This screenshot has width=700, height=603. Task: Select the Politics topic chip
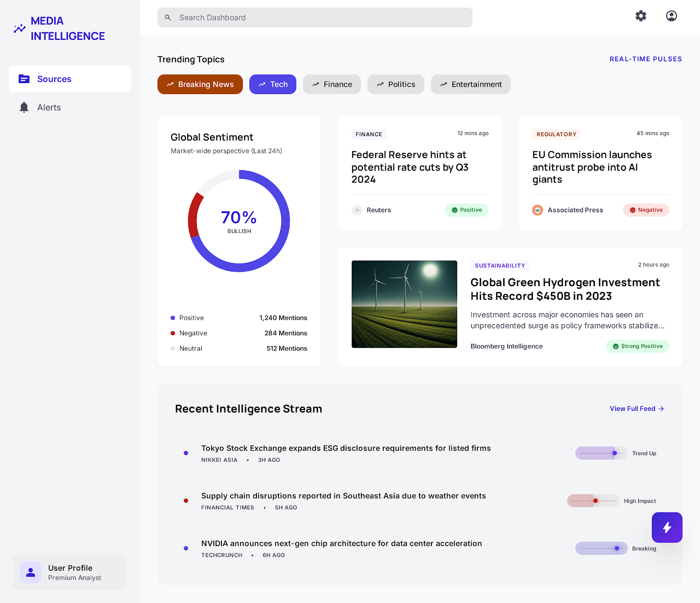pos(395,84)
